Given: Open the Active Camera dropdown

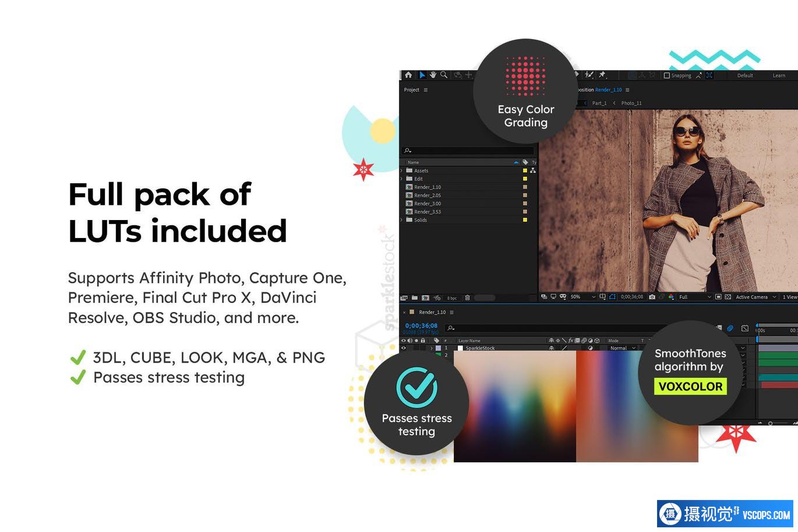Looking at the screenshot, I should [x=755, y=297].
